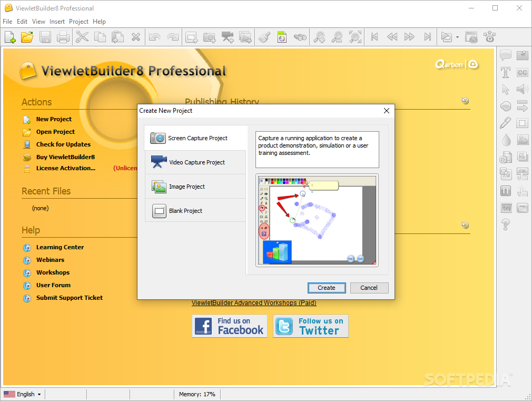Click the insert screenshot camera toolbar icon
Image resolution: width=532 pixels, height=401 pixels.
(x=209, y=37)
